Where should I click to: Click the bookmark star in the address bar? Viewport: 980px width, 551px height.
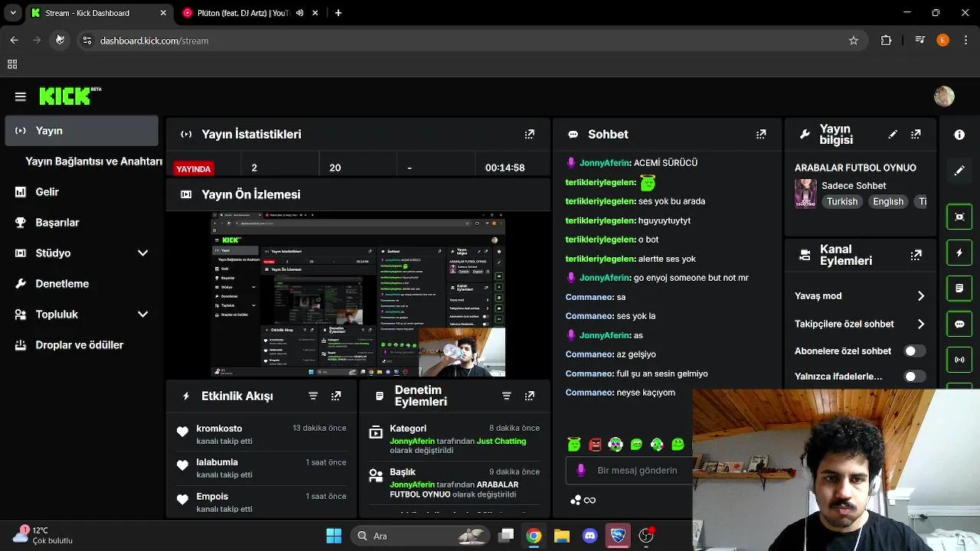854,41
